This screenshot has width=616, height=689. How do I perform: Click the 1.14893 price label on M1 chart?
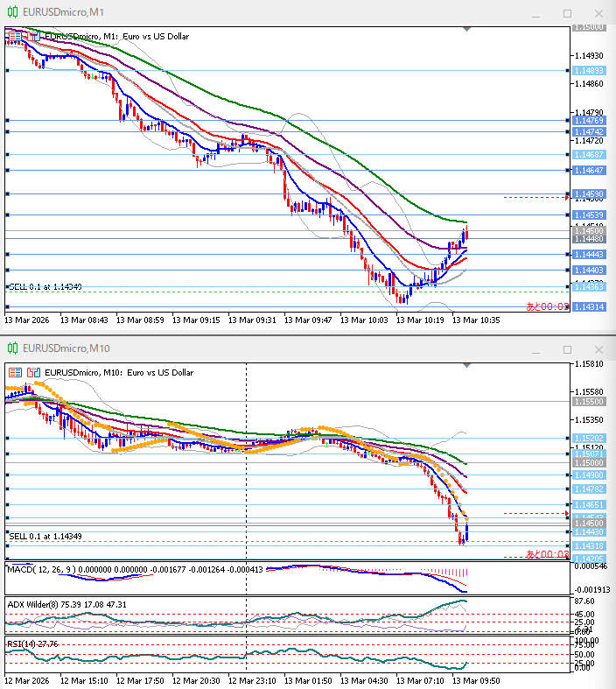click(589, 70)
